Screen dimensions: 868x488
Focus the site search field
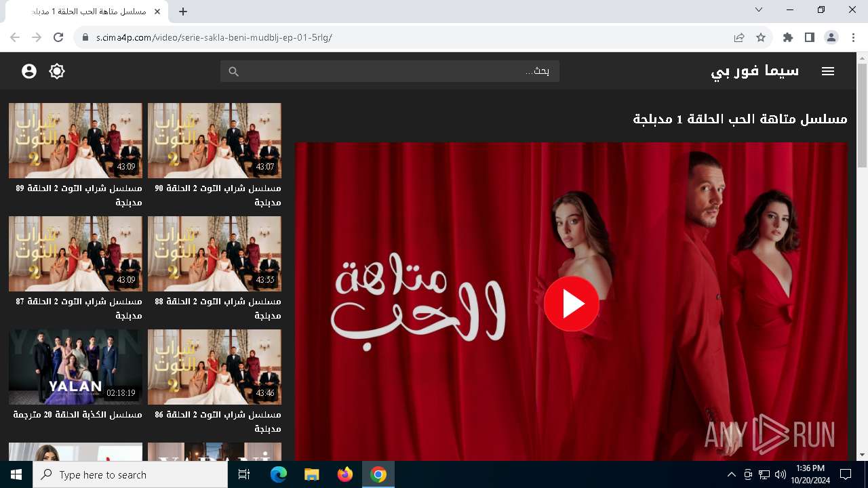click(x=390, y=71)
